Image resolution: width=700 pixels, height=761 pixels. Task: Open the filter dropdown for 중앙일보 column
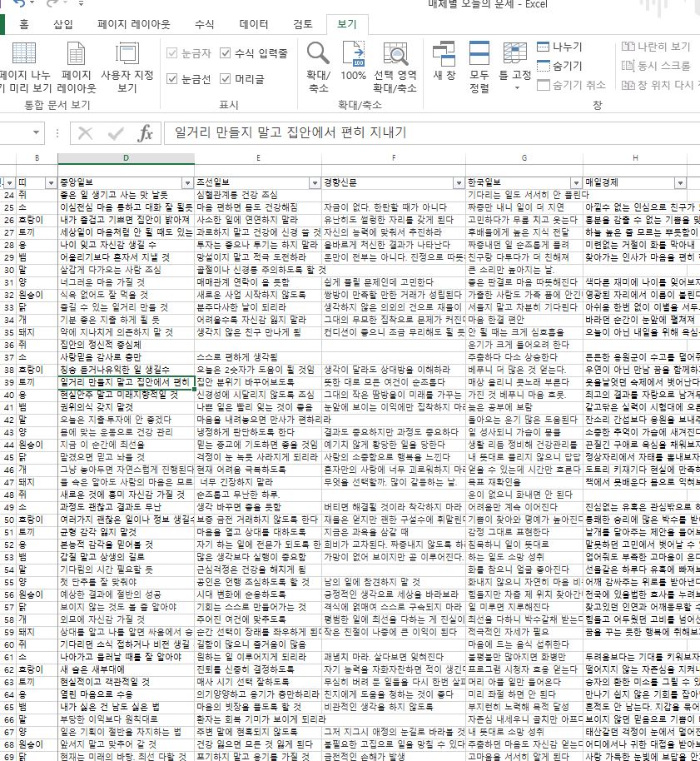pyautogui.click(x=187, y=183)
